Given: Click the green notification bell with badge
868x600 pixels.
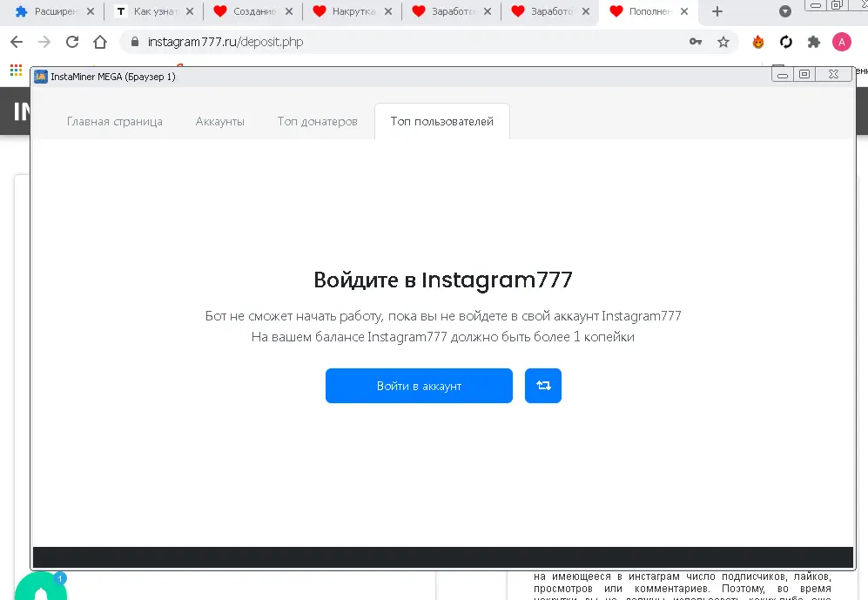Looking at the screenshot, I should coord(41,588).
